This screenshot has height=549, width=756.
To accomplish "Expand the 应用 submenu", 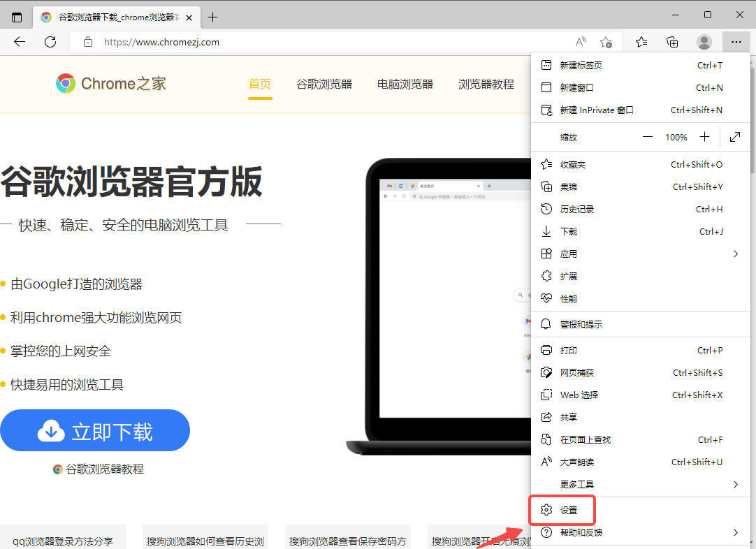I will click(640, 254).
